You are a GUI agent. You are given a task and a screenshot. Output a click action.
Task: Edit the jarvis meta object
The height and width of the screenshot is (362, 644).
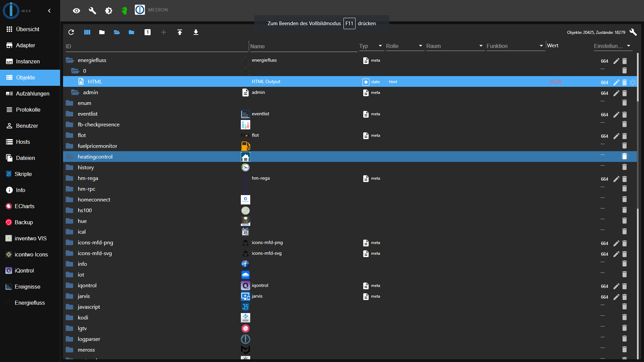[616, 297]
